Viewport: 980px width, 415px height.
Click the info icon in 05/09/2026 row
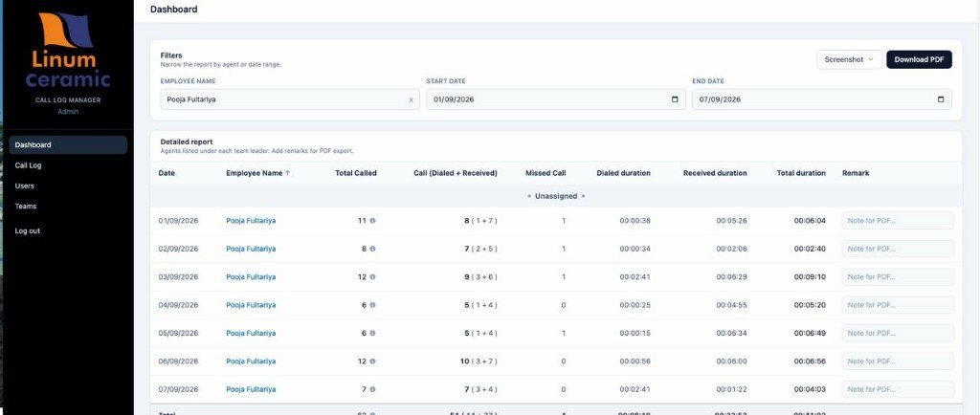(372, 334)
